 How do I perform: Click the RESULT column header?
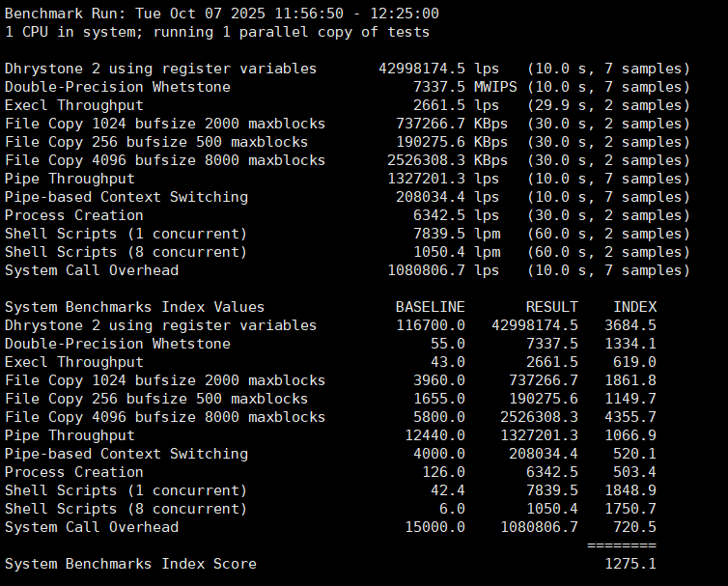click(551, 307)
